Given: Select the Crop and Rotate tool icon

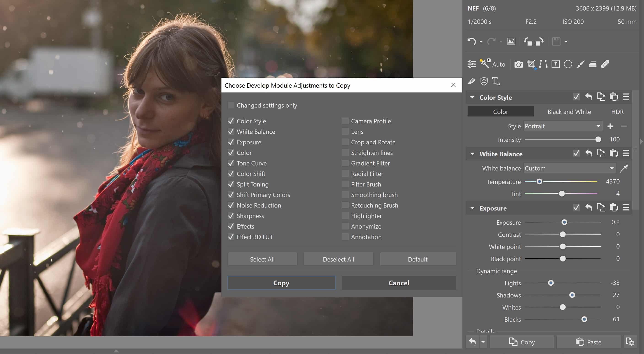Looking at the screenshot, I should coord(531,64).
